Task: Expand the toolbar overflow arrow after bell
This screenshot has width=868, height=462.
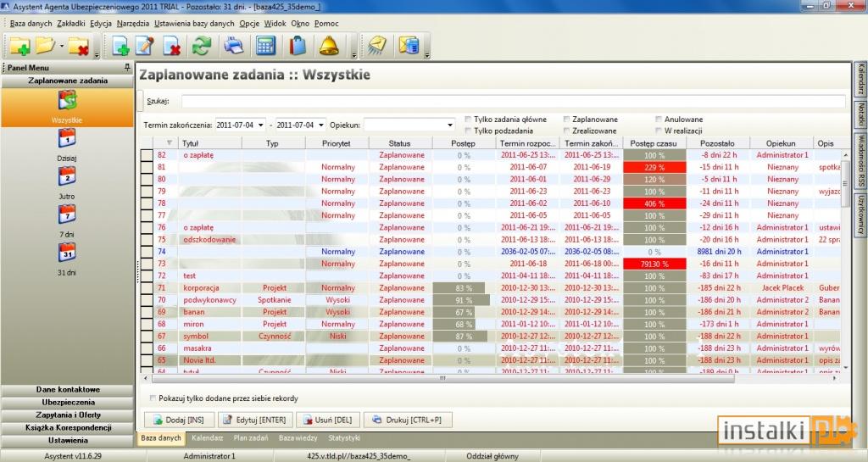Action: click(x=353, y=55)
